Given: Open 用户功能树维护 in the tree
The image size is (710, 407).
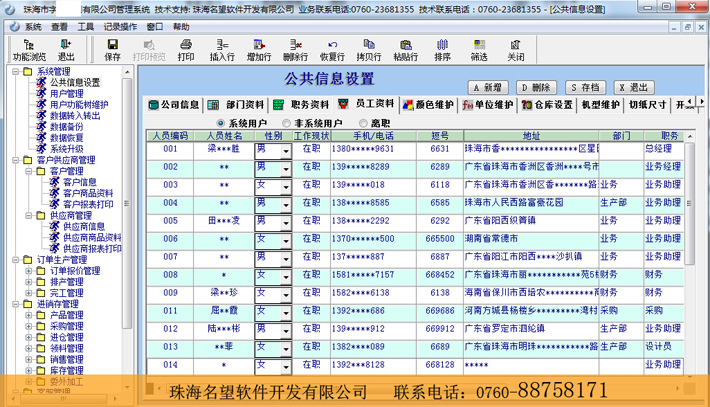Looking at the screenshot, I should (79, 105).
